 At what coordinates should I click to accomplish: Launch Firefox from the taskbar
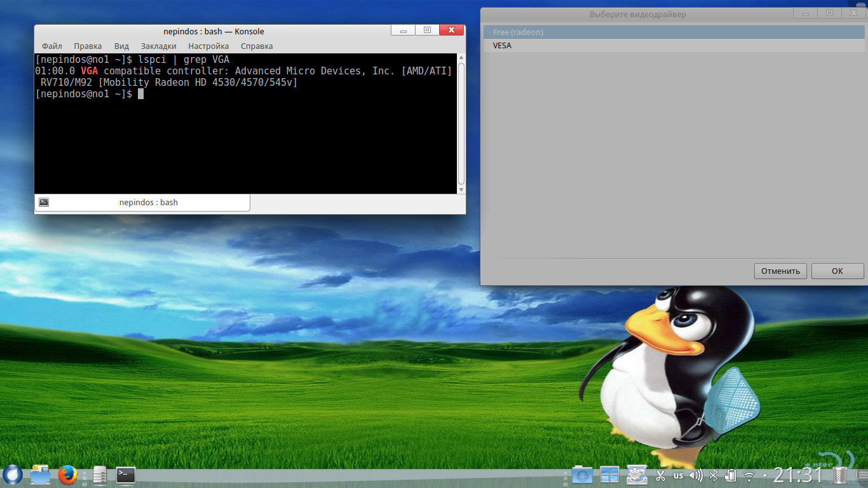click(x=67, y=475)
